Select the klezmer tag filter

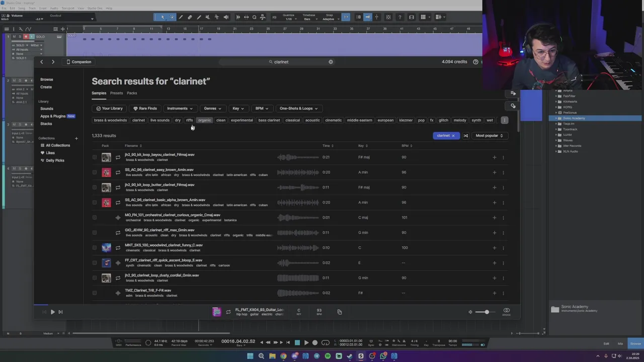point(406,120)
